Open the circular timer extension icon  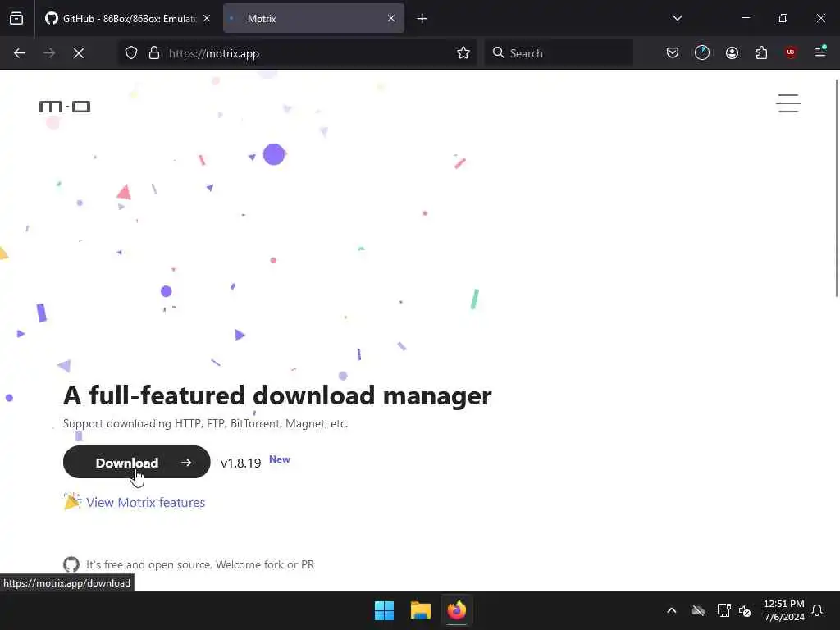pos(702,53)
